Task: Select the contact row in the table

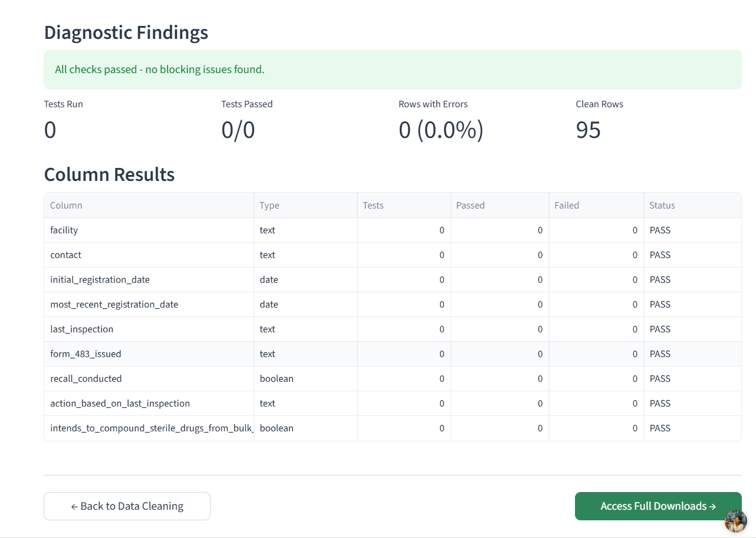Action: tap(65, 255)
